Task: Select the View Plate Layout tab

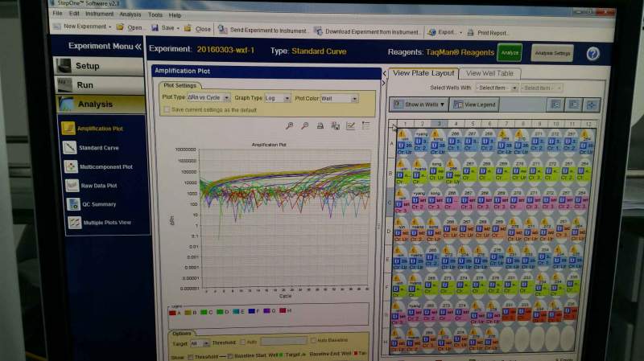Action: tap(423, 73)
